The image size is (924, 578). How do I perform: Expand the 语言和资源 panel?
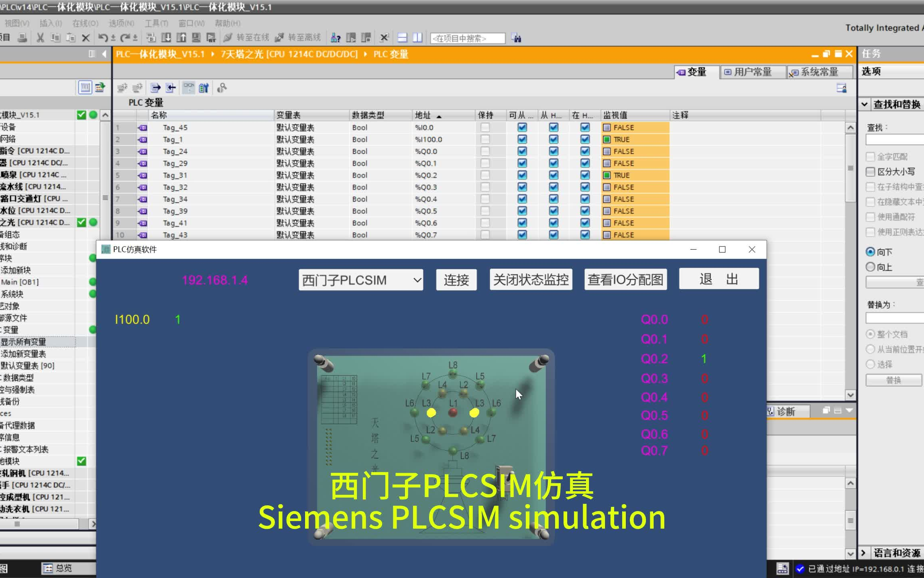coord(864,553)
